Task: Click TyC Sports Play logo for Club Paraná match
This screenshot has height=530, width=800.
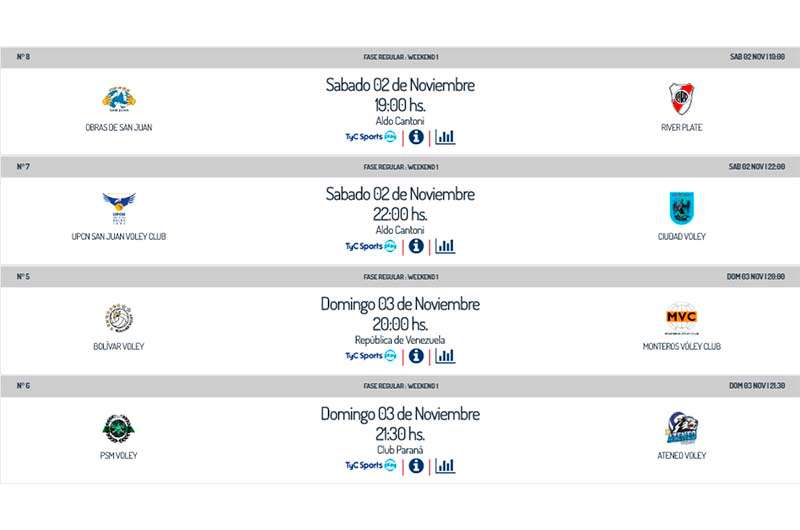Action: click(x=371, y=465)
